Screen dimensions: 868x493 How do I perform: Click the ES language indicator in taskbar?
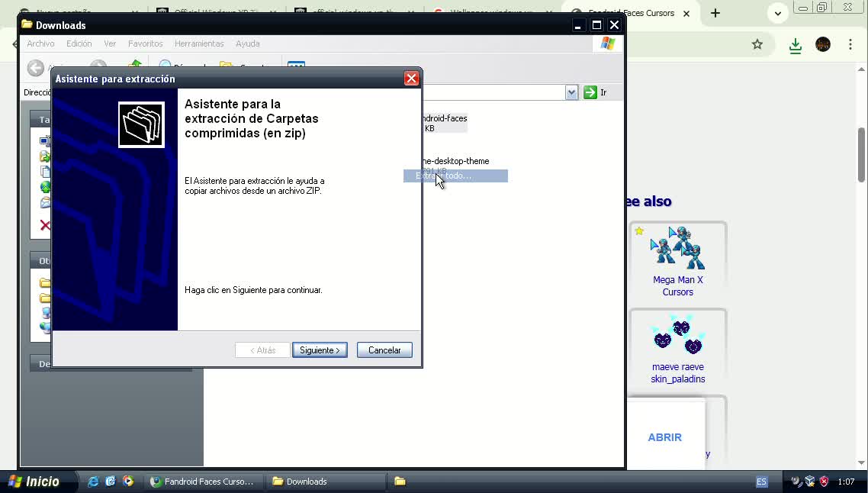pyautogui.click(x=762, y=482)
